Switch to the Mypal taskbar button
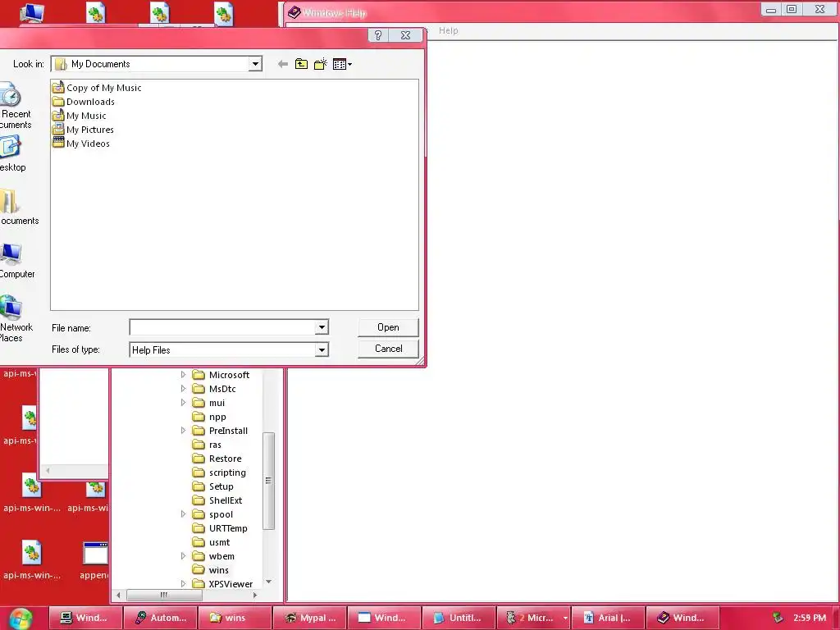This screenshot has height=630, width=840. click(x=309, y=618)
